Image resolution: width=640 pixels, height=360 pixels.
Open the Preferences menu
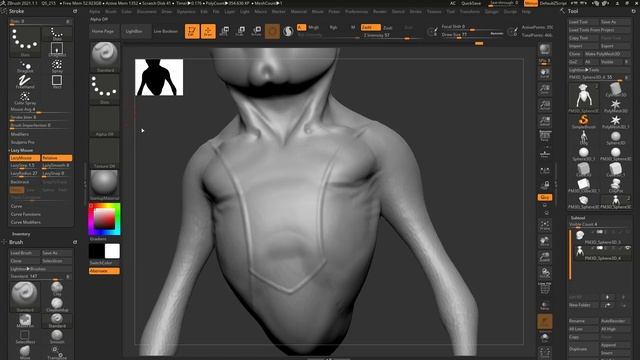point(356,12)
